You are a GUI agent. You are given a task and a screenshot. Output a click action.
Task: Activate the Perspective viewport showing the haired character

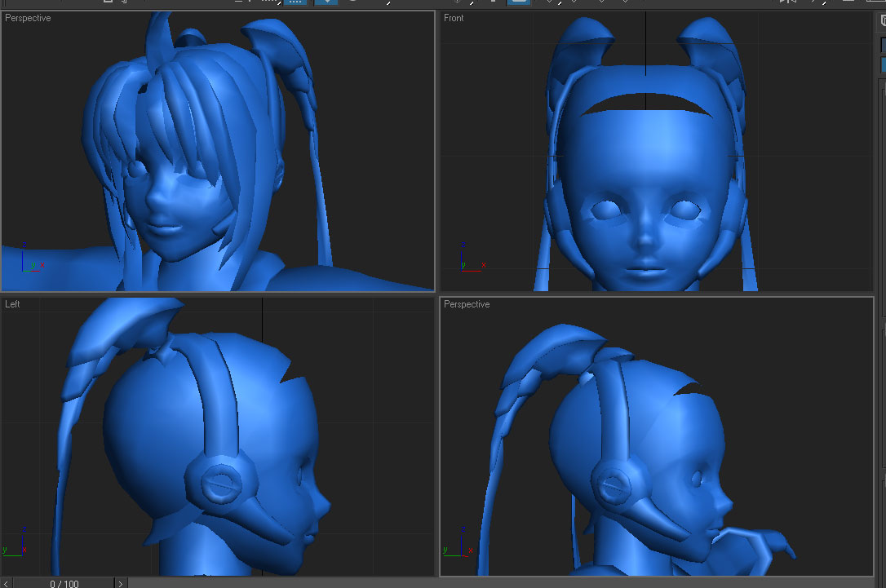click(x=218, y=151)
